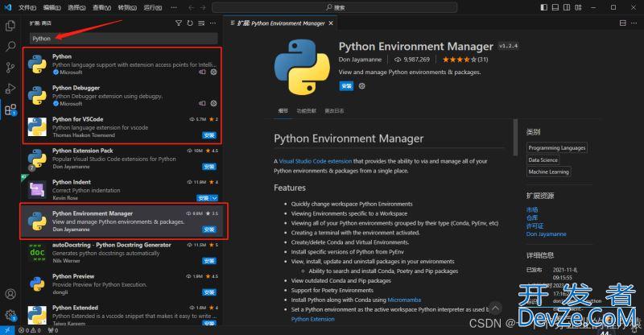Toggle the bottom panel visibility
The image size is (644, 335).
click(x=555, y=7)
